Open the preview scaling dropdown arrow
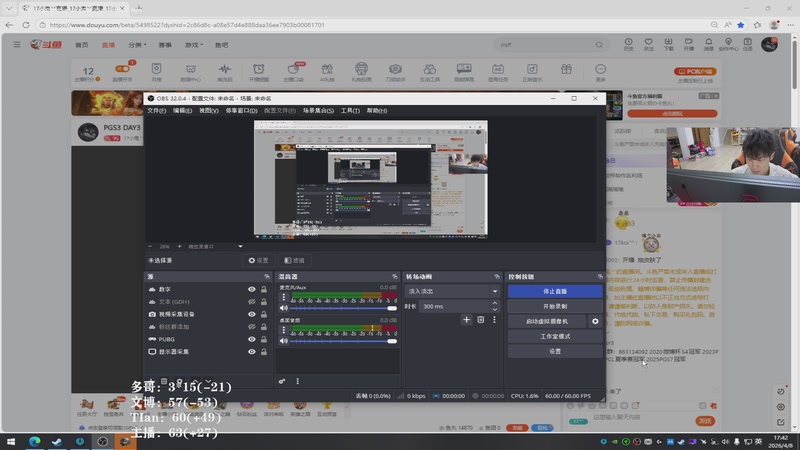 240,246
